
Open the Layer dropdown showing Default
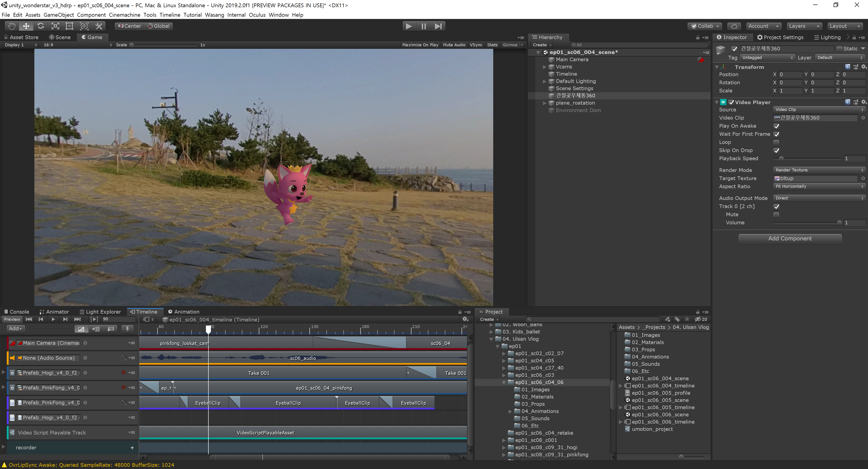[x=840, y=58]
